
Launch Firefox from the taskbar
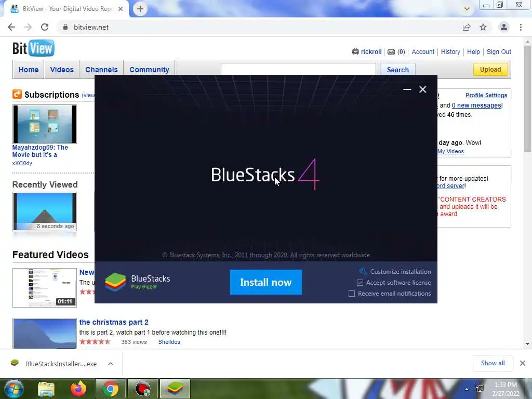[x=78, y=389]
